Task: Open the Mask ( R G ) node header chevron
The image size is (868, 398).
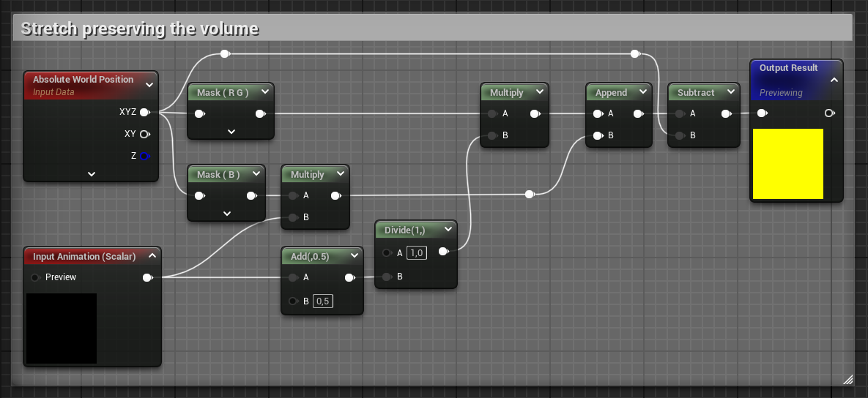Action: (x=264, y=91)
